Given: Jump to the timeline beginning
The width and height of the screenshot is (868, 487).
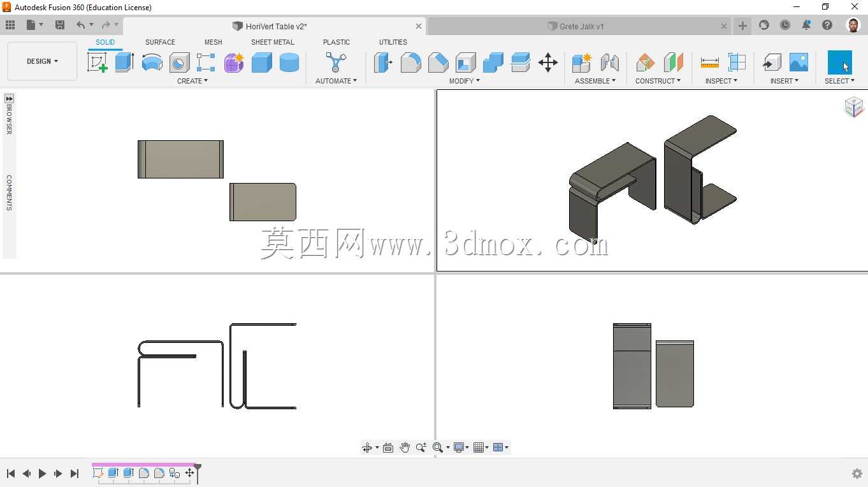Looking at the screenshot, I should coord(11,474).
